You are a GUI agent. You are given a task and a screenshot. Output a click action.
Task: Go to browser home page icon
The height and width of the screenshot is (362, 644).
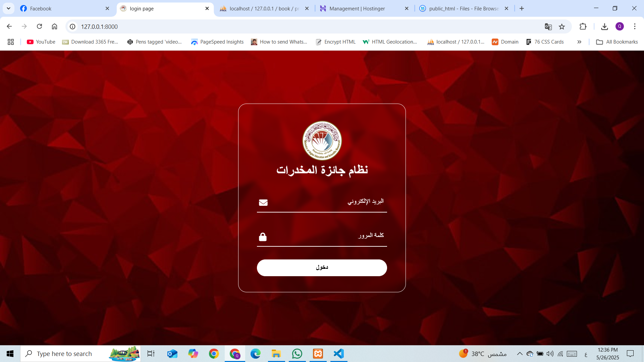[54, 26]
